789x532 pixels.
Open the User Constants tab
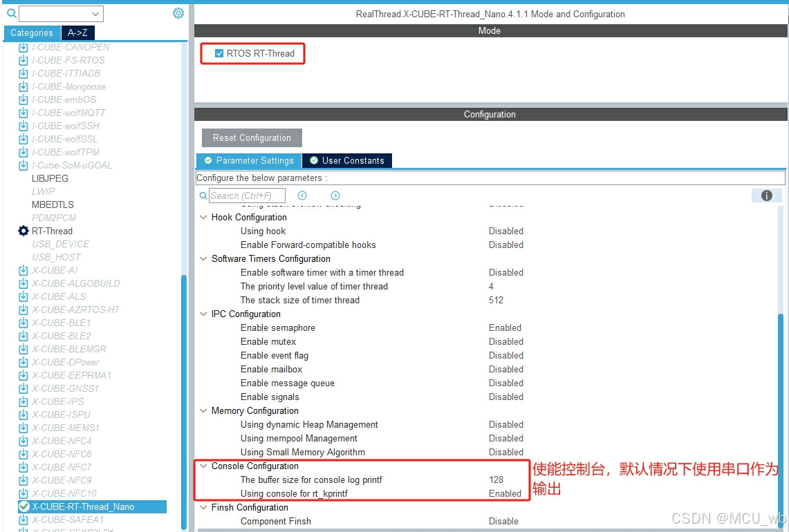coord(347,160)
